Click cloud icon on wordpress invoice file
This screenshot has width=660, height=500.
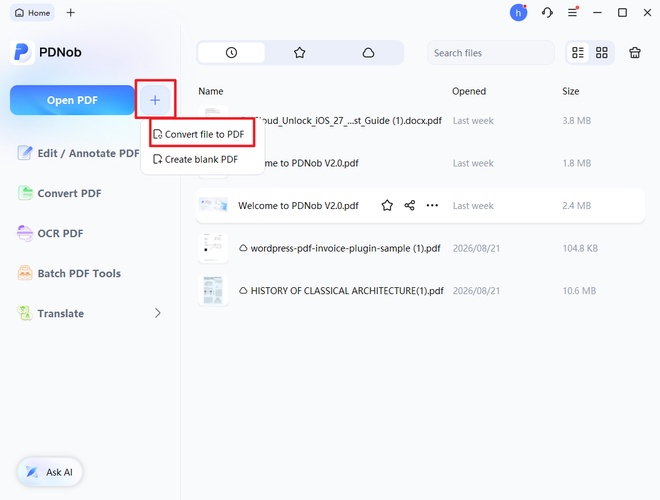(x=243, y=248)
